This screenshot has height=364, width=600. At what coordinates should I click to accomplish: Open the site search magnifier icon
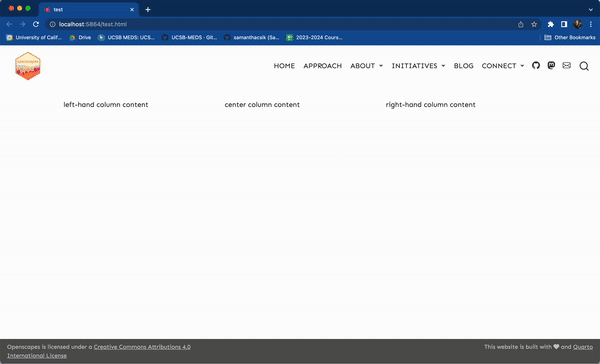click(x=584, y=66)
